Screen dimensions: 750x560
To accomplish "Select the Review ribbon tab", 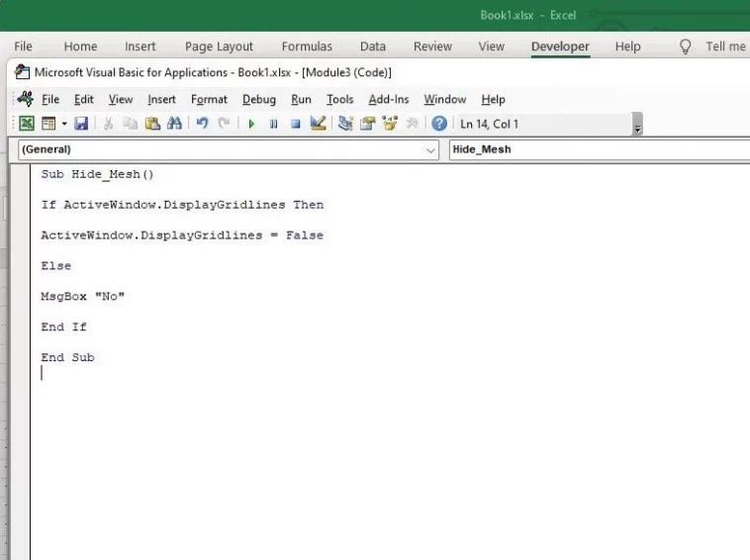I will point(432,47).
